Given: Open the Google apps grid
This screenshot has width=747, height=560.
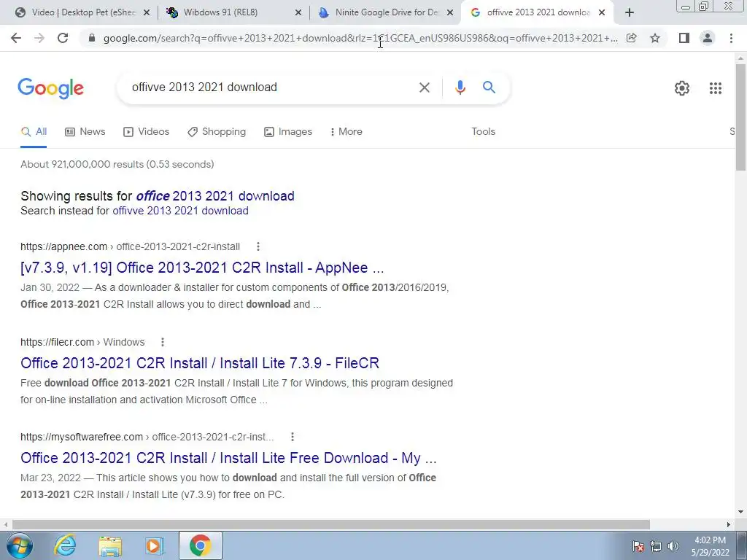Looking at the screenshot, I should coord(716,88).
